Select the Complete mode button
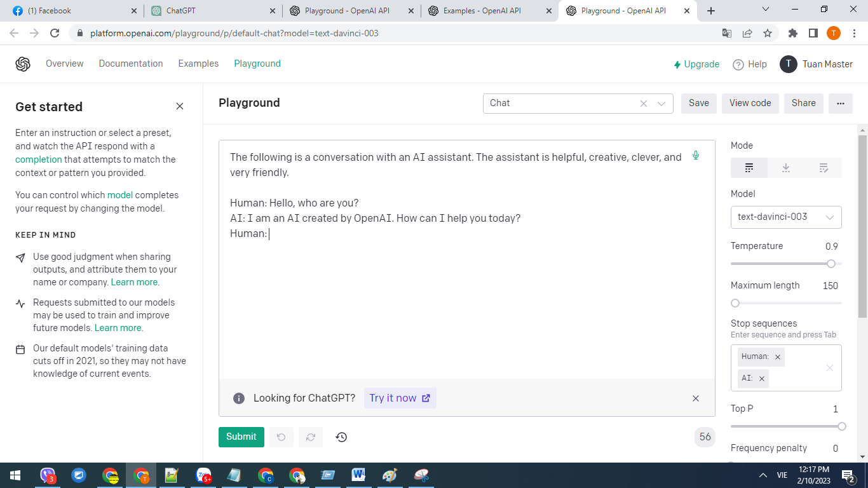 point(749,168)
